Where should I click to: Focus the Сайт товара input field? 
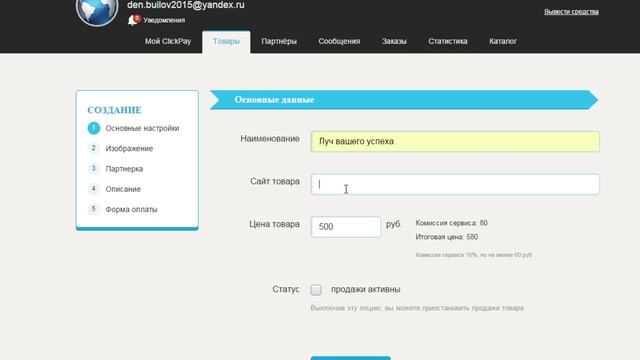pos(455,184)
